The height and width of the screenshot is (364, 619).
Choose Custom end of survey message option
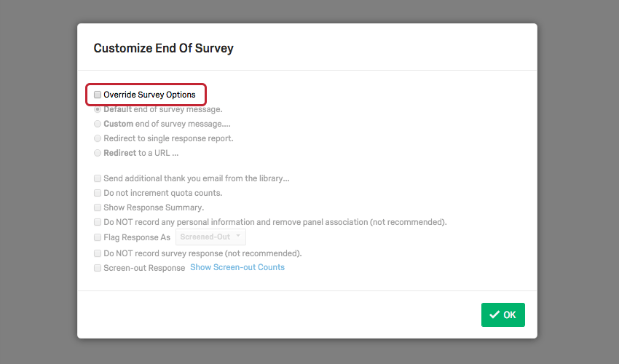click(98, 124)
